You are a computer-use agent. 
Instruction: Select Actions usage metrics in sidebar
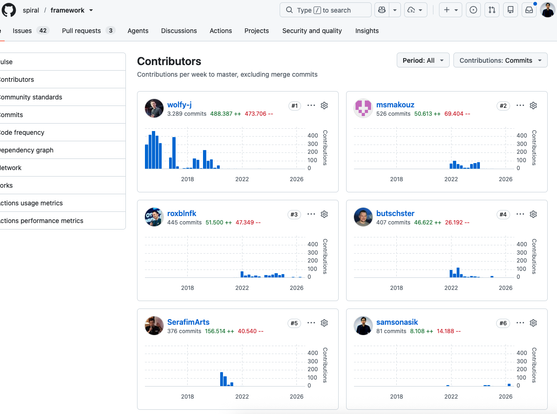62,203
